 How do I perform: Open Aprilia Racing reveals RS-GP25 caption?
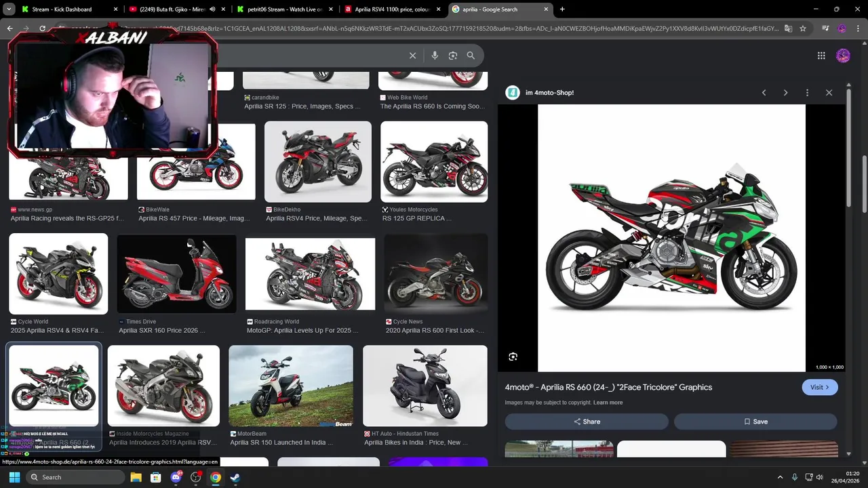67,218
